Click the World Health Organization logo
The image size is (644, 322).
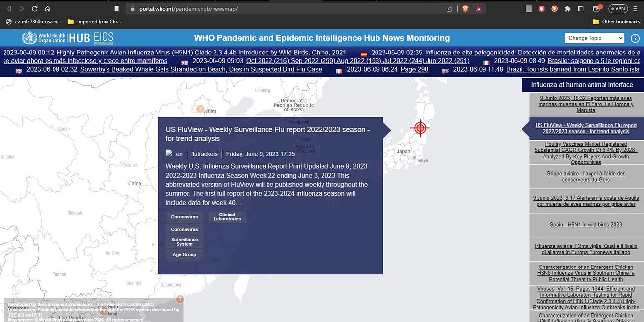(x=44, y=38)
